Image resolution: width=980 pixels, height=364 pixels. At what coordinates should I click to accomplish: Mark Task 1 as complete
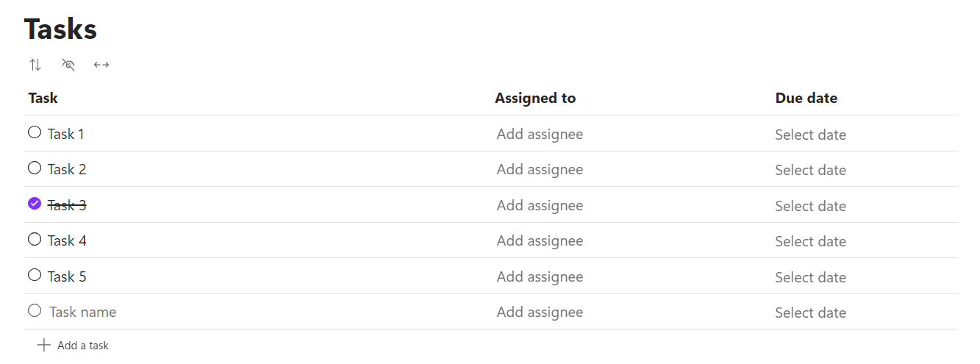point(35,132)
